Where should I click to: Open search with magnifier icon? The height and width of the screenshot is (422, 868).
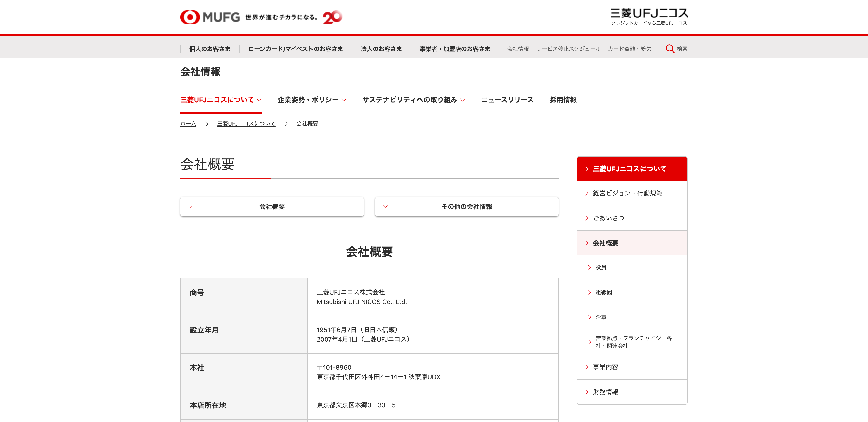670,49
